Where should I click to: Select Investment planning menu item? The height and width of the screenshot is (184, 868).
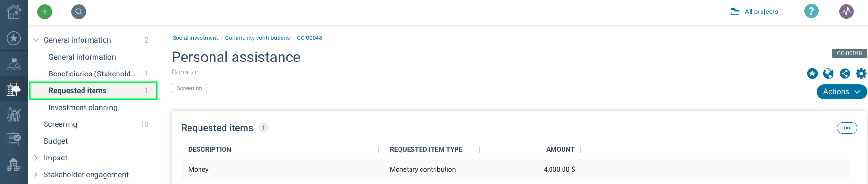tap(83, 107)
